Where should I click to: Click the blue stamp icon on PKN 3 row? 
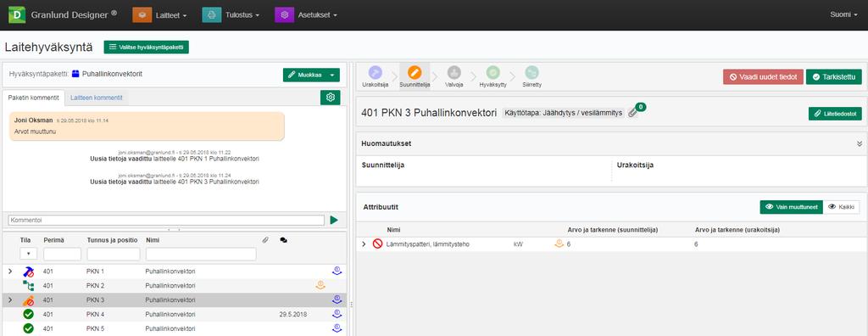[x=337, y=300]
